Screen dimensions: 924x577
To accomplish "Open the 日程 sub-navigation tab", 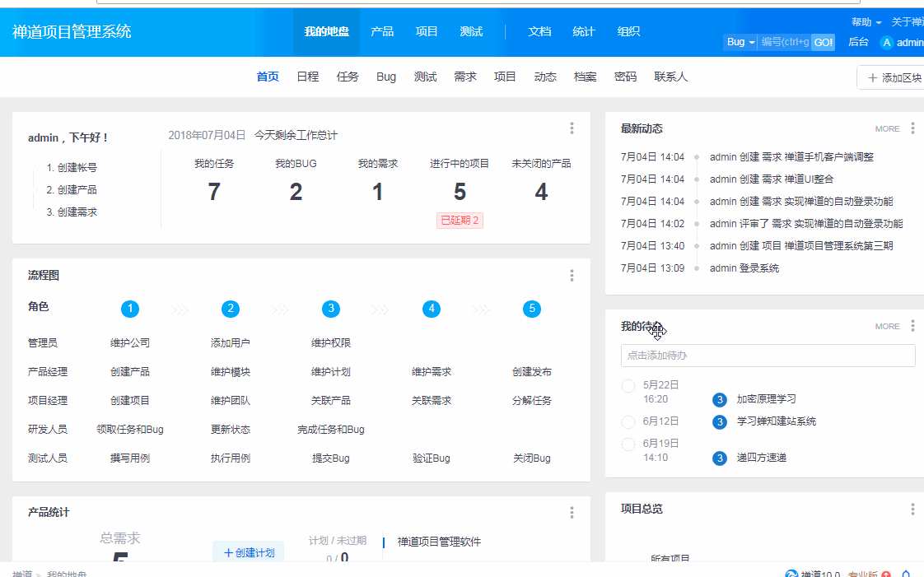I will click(x=307, y=77).
